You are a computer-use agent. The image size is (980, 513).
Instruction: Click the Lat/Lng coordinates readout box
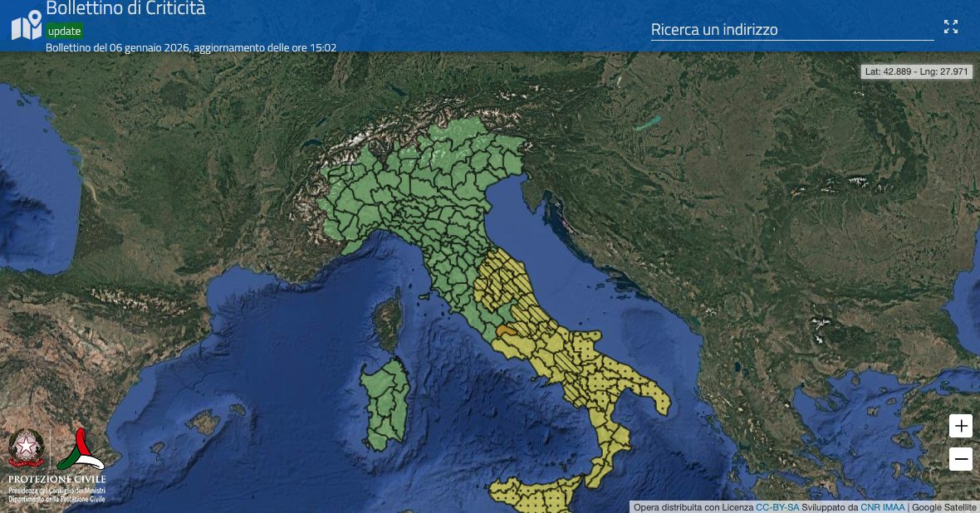click(917, 71)
